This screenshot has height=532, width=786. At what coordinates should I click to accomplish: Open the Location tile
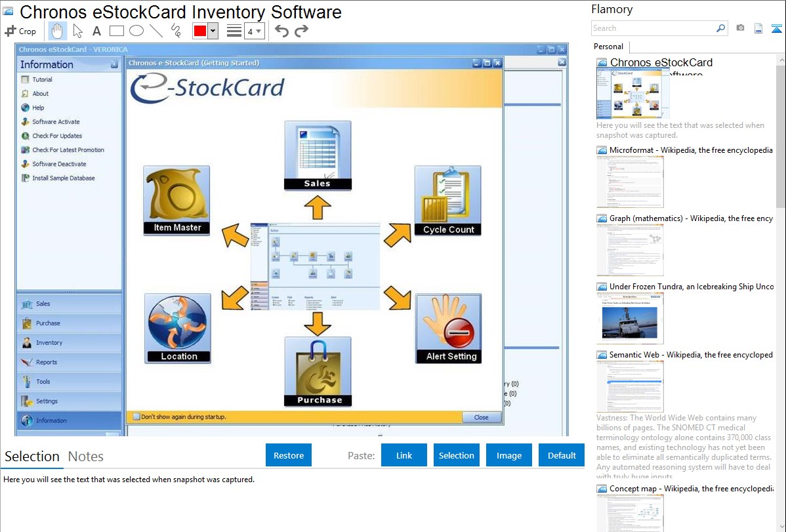click(x=178, y=329)
